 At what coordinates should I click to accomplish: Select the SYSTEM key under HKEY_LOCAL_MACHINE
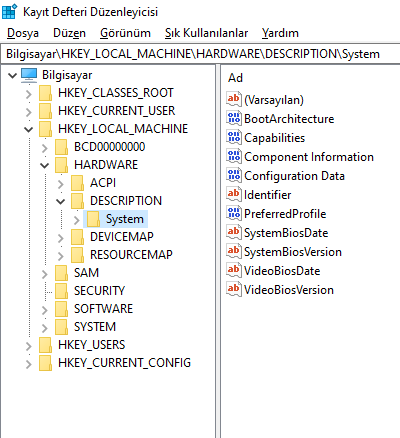[95, 327]
